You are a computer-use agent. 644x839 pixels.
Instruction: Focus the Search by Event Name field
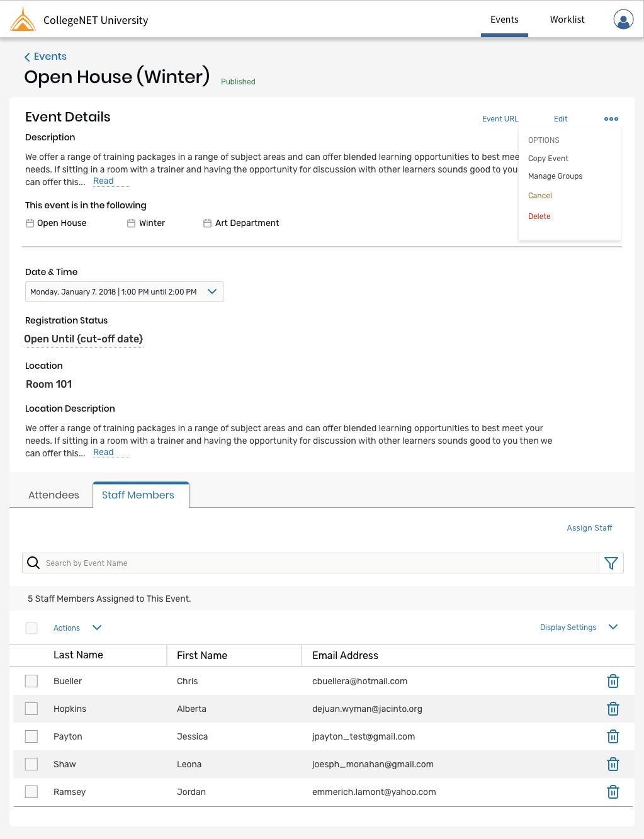click(310, 563)
